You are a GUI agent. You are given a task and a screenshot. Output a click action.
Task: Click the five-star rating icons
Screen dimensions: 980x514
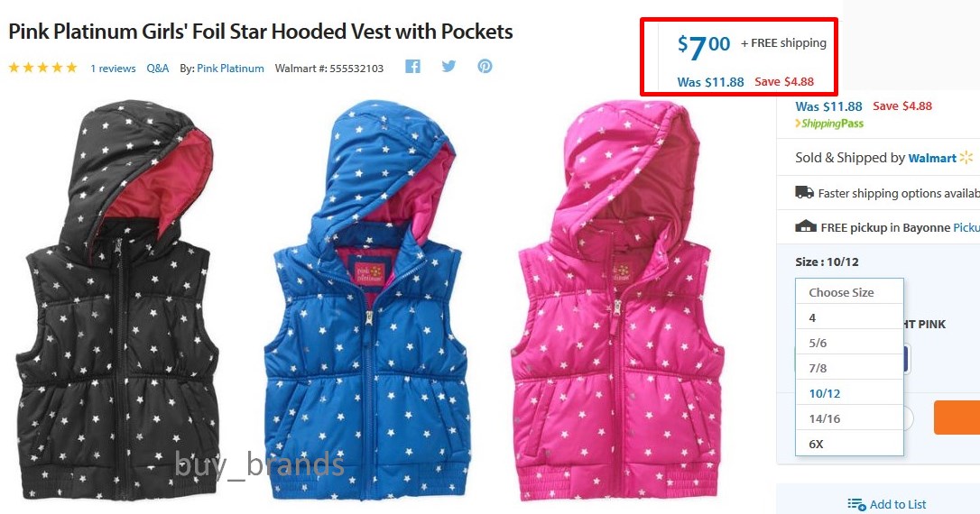pyautogui.click(x=42, y=68)
